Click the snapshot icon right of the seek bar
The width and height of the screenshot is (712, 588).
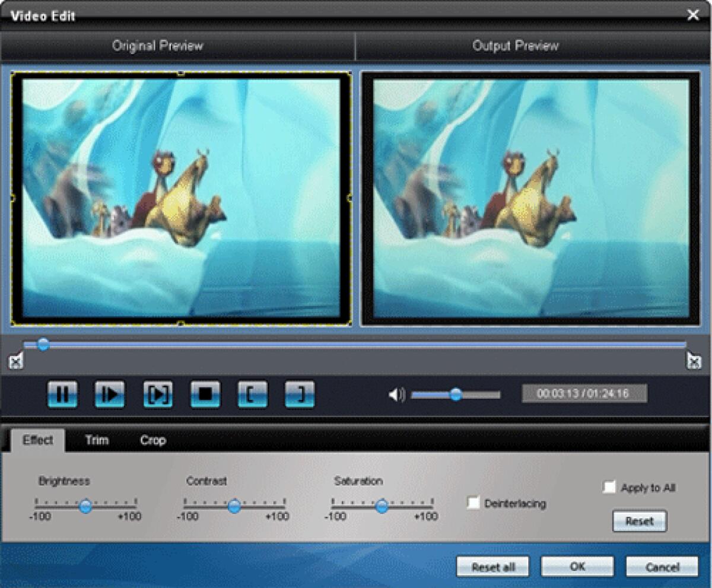(693, 360)
